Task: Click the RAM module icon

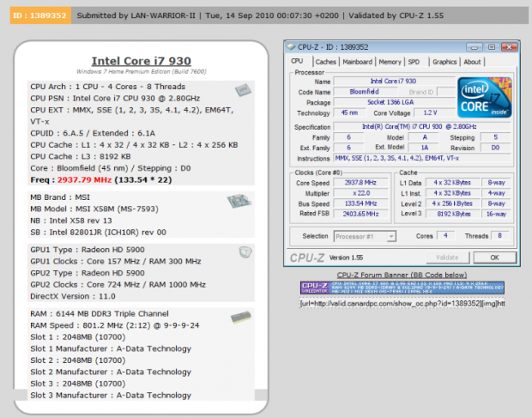Action: pos(241,318)
